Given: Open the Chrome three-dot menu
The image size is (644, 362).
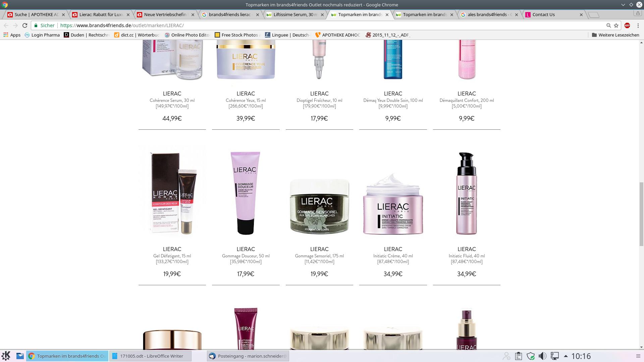Looking at the screenshot, I should [638, 25].
